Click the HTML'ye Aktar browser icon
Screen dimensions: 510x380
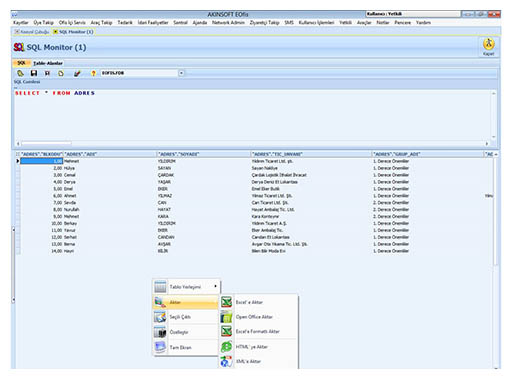pos(227,347)
